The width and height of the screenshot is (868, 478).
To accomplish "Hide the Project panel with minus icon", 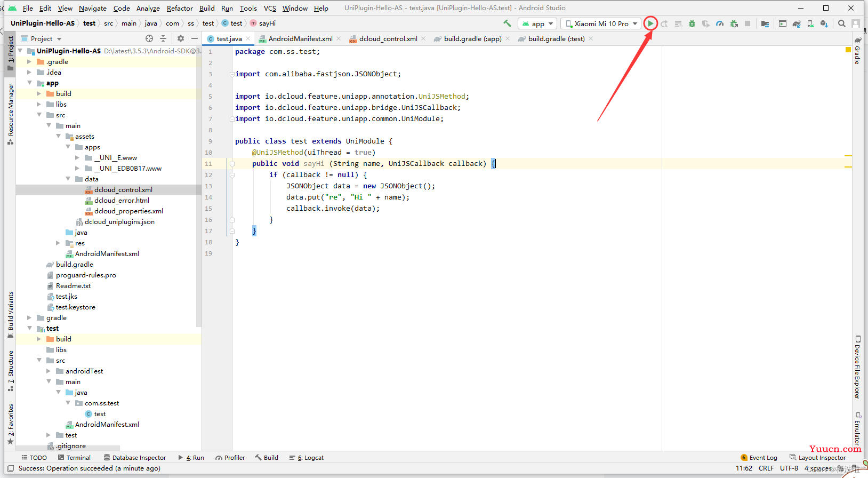I will point(195,38).
